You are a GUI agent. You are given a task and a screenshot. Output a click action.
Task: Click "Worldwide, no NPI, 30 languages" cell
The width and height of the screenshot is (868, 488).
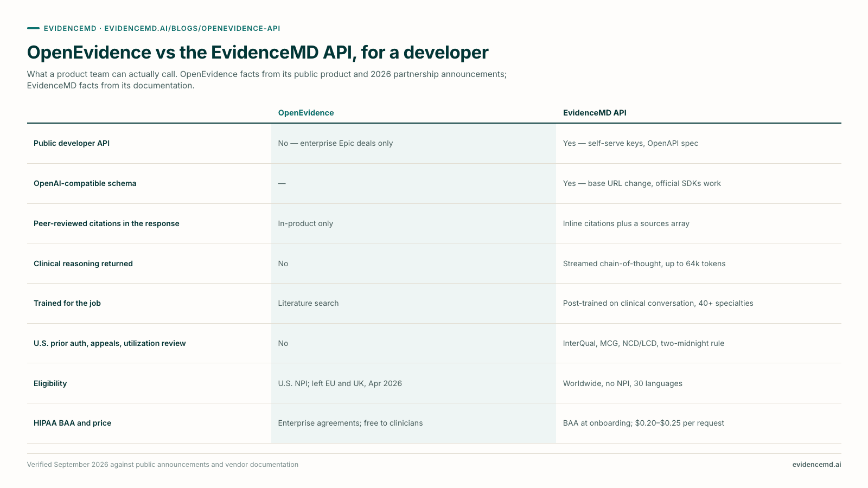point(623,383)
